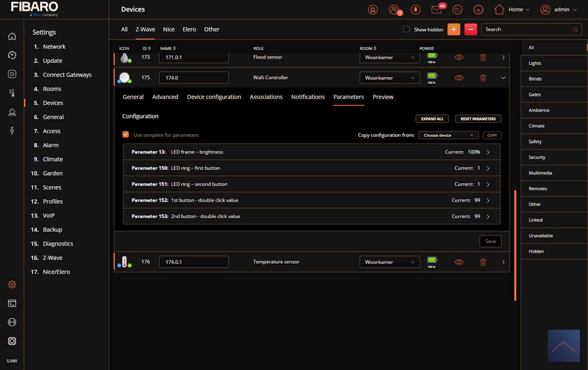The height and width of the screenshot is (370, 588).
Task: Select the Nice device filter tab
Action: (x=169, y=29)
